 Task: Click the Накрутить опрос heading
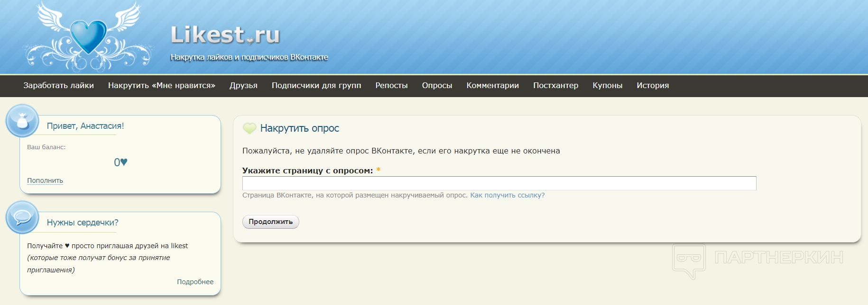(300, 128)
